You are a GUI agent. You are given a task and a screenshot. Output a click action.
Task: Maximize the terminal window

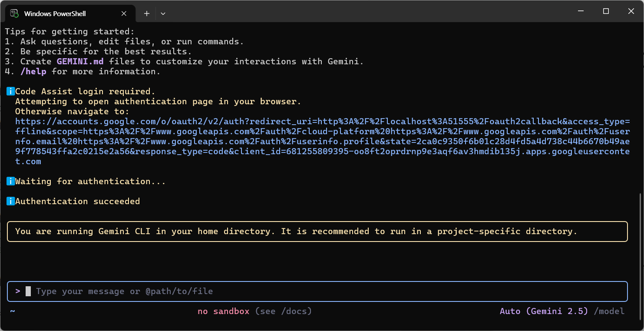606,12
